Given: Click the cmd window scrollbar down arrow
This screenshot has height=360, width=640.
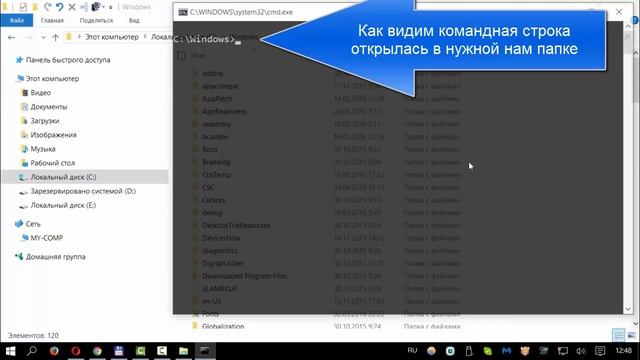Looking at the screenshot, I should [628, 309].
